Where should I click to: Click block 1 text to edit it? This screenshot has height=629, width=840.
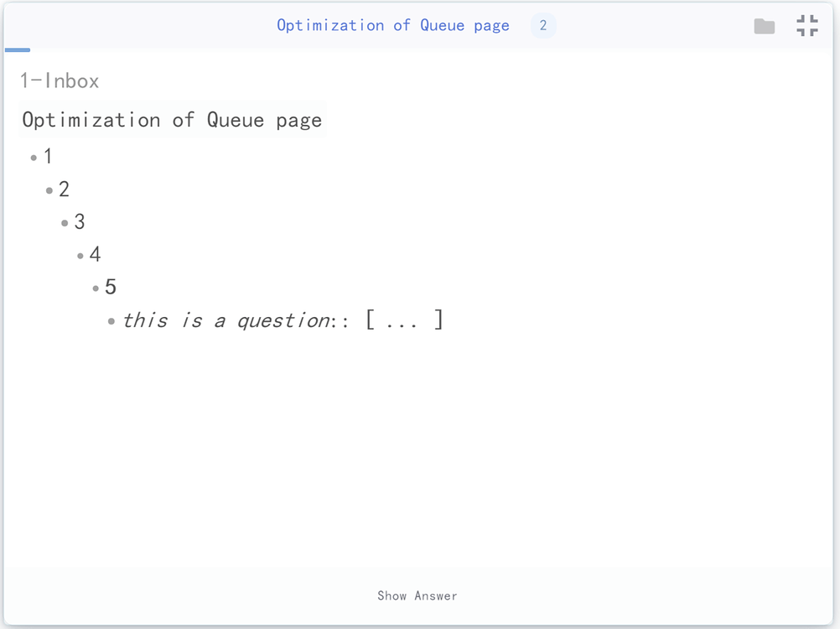47,156
